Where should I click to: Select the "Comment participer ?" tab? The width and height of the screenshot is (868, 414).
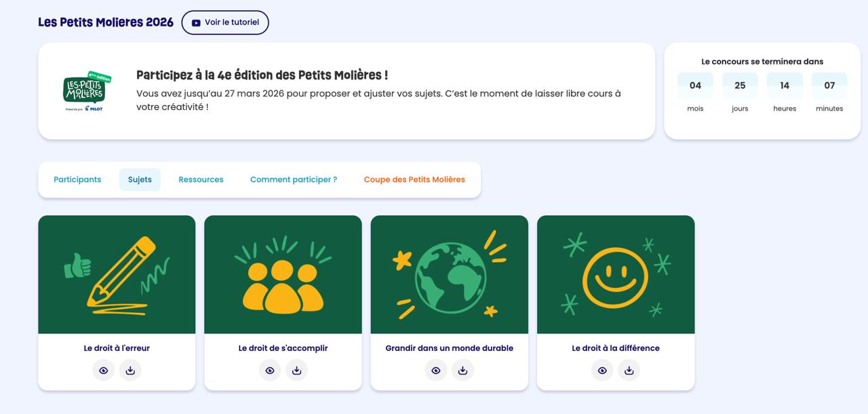pyautogui.click(x=293, y=179)
